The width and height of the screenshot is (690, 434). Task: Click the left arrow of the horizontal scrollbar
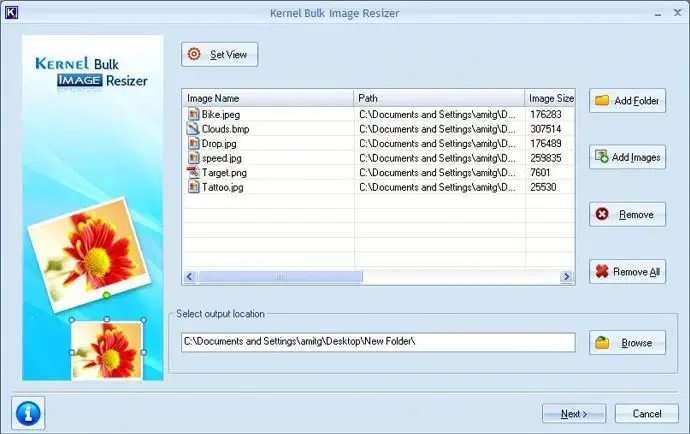190,276
